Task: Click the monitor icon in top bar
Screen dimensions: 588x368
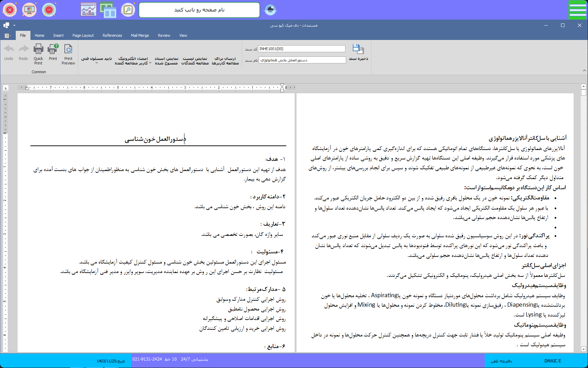Action: [29, 10]
